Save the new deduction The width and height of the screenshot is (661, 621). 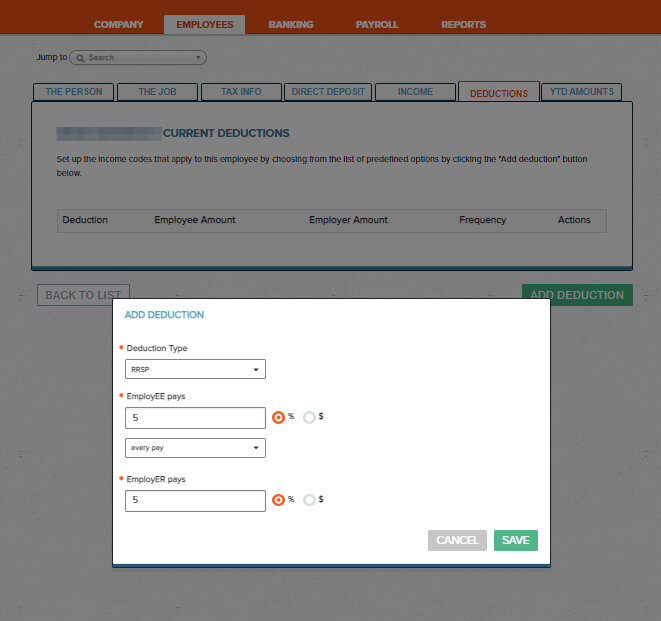[x=515, y=540]
